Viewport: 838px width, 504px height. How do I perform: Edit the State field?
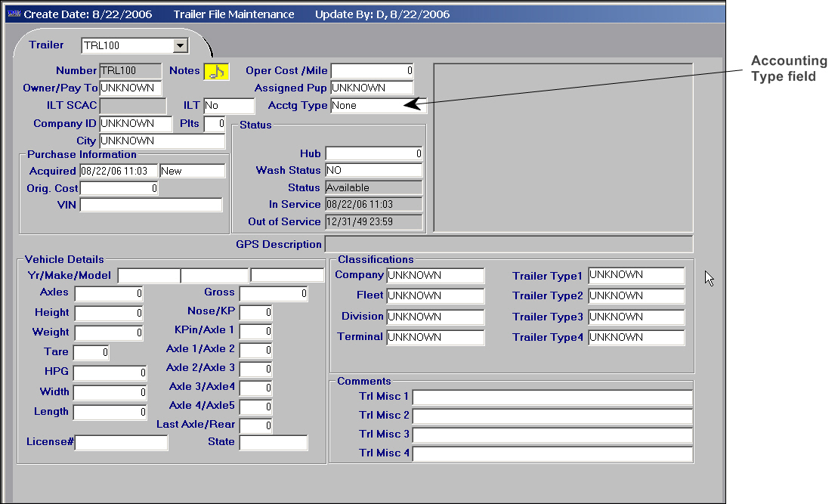point(274,443)
